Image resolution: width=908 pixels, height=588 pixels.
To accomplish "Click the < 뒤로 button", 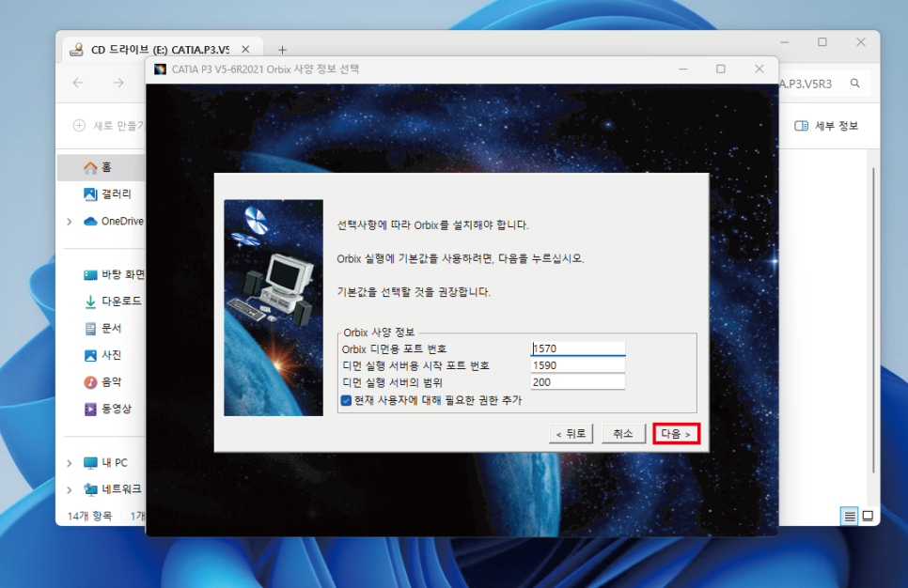I will tap(571, 433).
